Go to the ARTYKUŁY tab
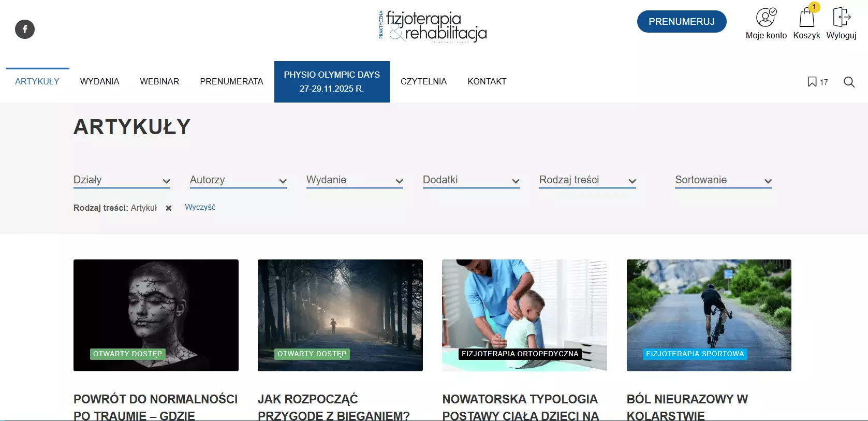 point(37,81)
